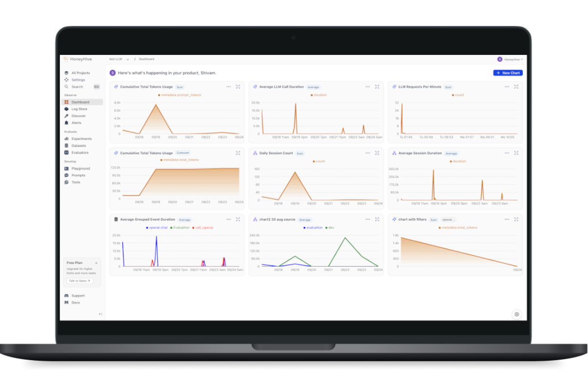Open the Prompts section
This screenshot has height=392, width=588.
point(77,175)
